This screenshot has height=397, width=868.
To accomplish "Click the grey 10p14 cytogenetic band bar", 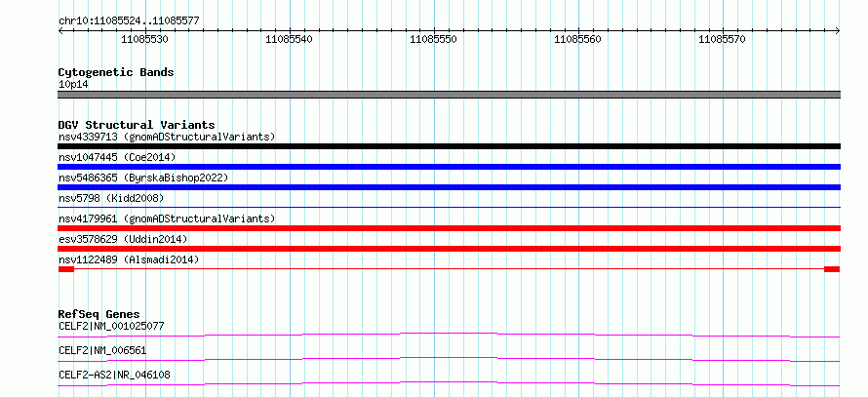I will (x=449, y=95).
